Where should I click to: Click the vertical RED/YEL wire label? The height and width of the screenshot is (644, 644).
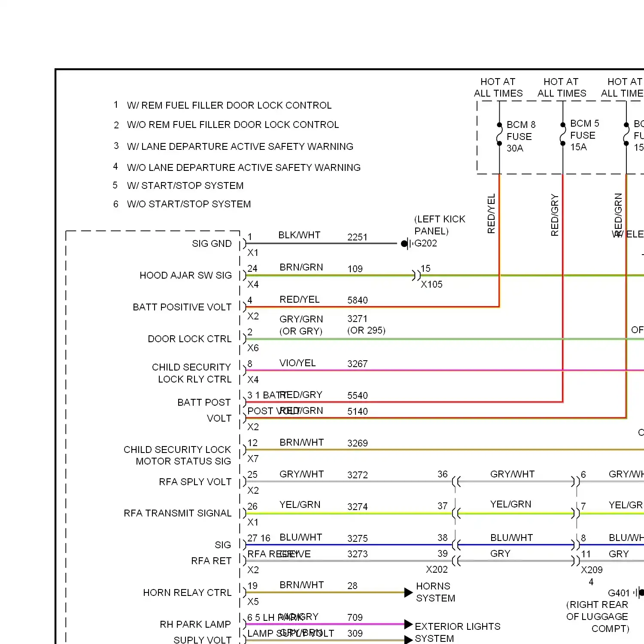coord(491,214)
